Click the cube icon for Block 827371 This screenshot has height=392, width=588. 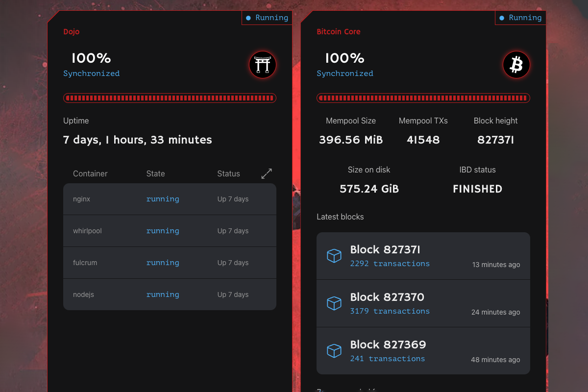click(x=334, y=256)
